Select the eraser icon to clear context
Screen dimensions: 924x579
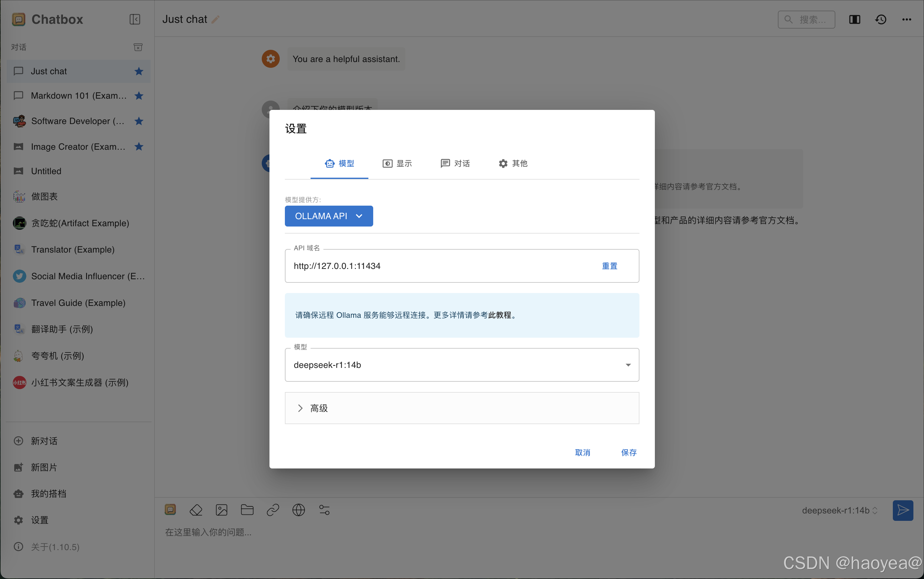(196, 510)
